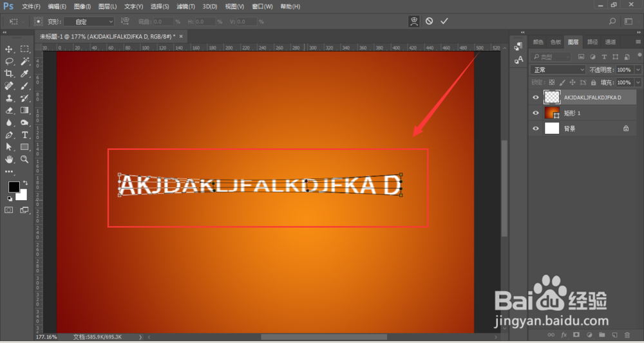Toggle Quick Mask mode
Screen dimensions: 644x343
coord(8,210)
